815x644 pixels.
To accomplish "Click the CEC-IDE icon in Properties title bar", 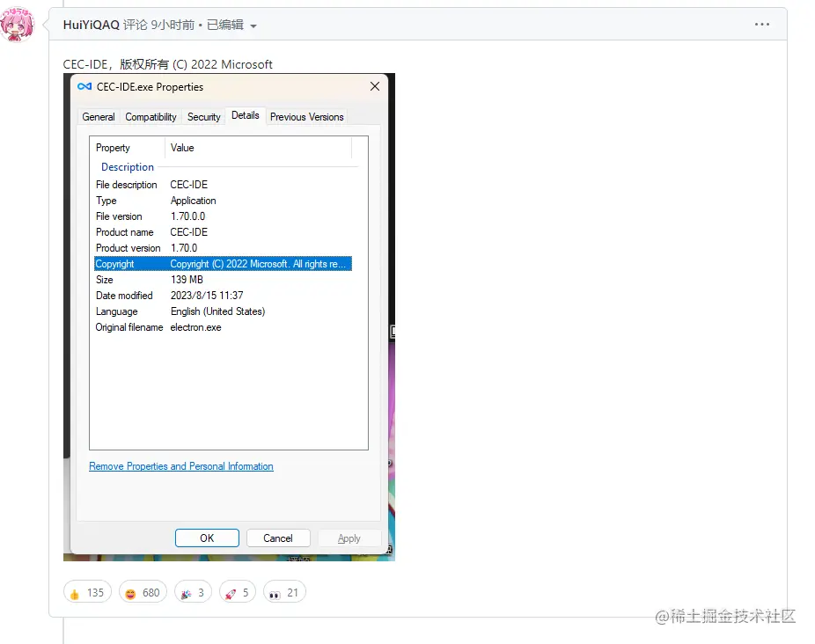I will pos(84,87).
